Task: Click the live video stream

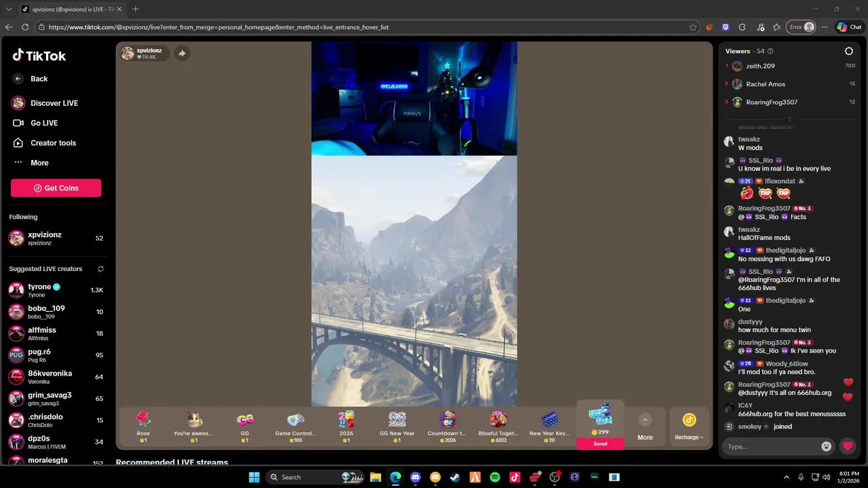Action: click(x=414, y=224)
